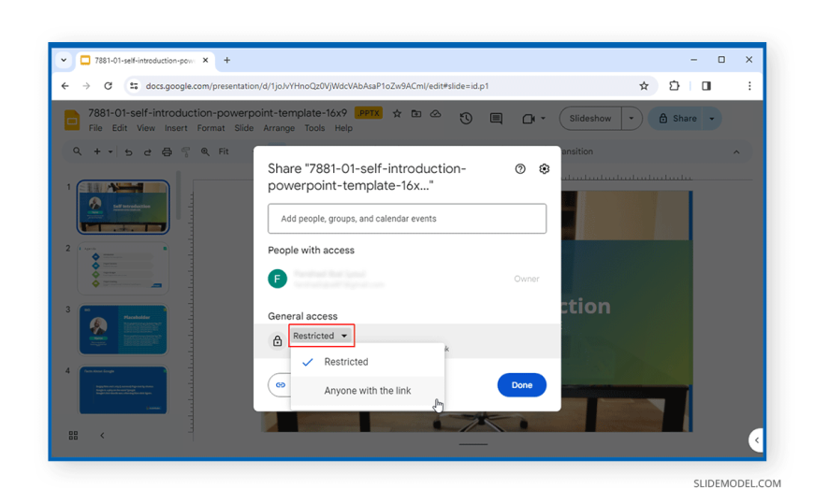Open the Format menu

click(x=211, y=128)
